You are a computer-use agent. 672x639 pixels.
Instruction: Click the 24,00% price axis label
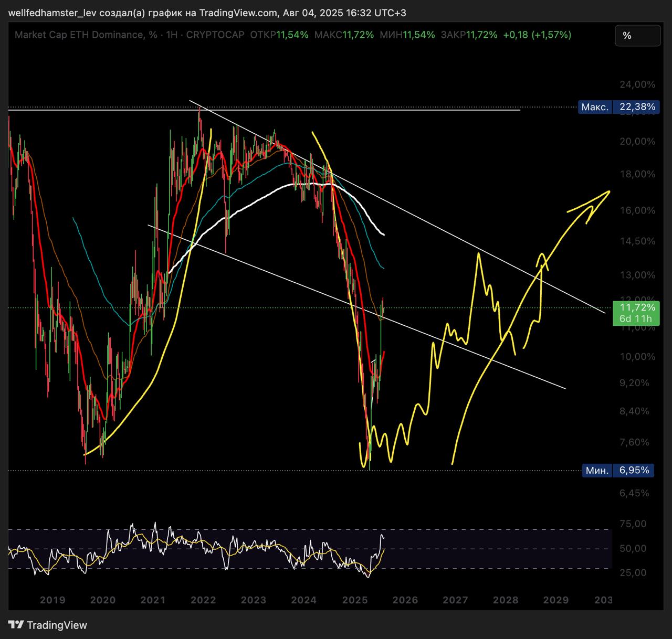click(x=637, y=84)
